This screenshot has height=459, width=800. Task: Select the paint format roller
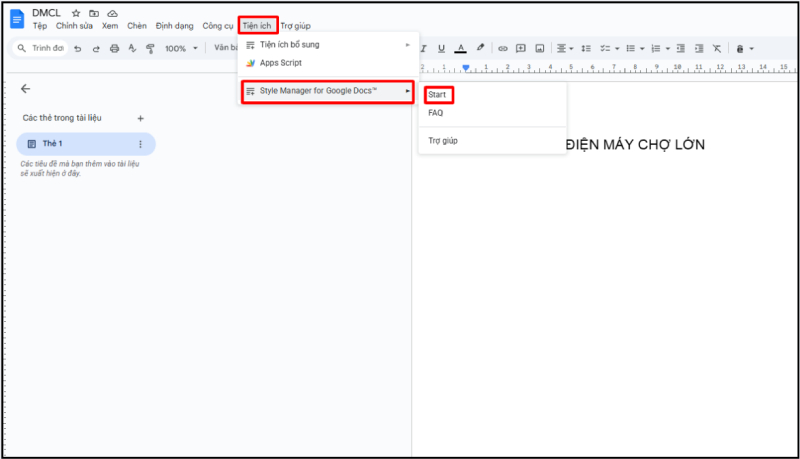[x=150, y=48]
